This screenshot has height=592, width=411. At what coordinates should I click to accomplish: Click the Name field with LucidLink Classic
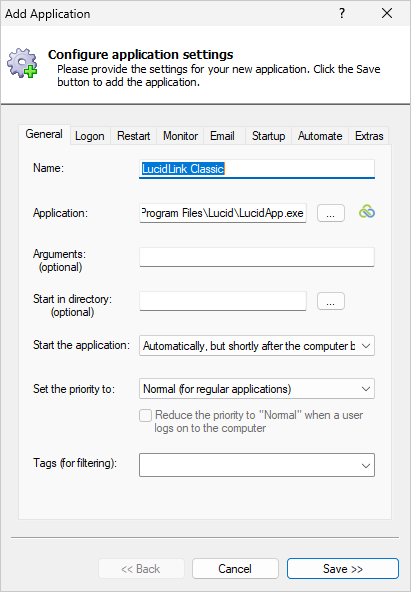pyautogui.click(x=257, y=169)
